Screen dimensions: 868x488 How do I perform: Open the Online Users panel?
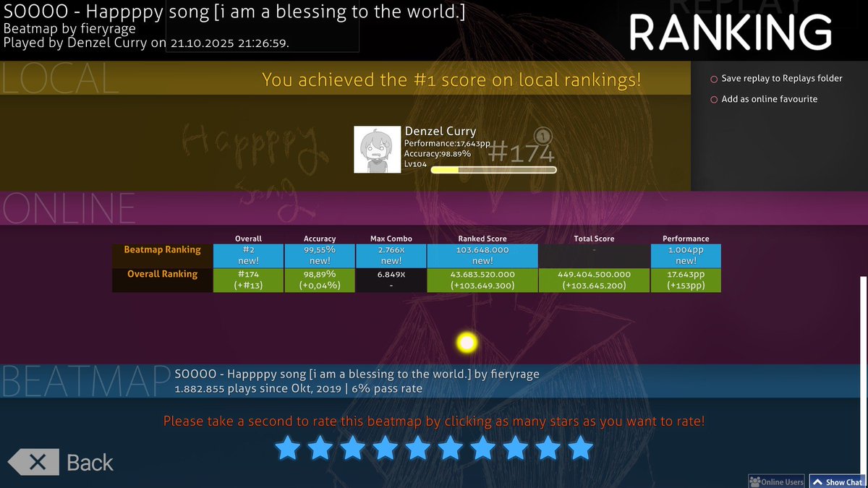click(776, 481)
